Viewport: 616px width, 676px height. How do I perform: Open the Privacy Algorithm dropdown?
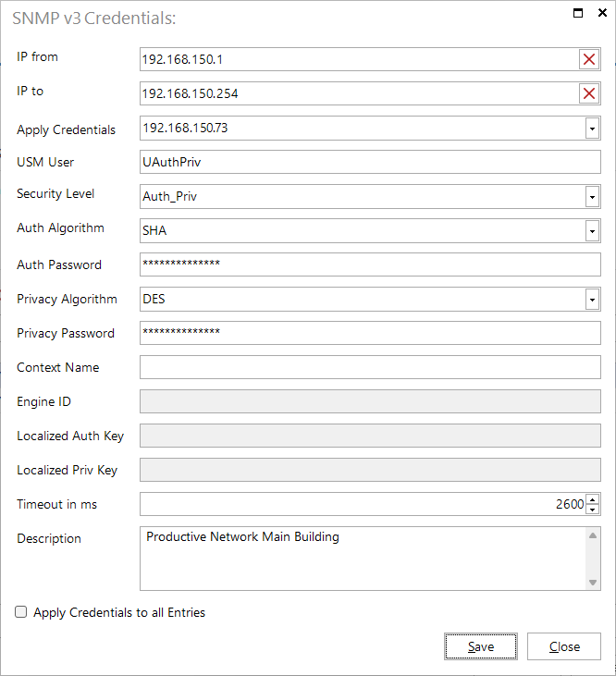592,300
